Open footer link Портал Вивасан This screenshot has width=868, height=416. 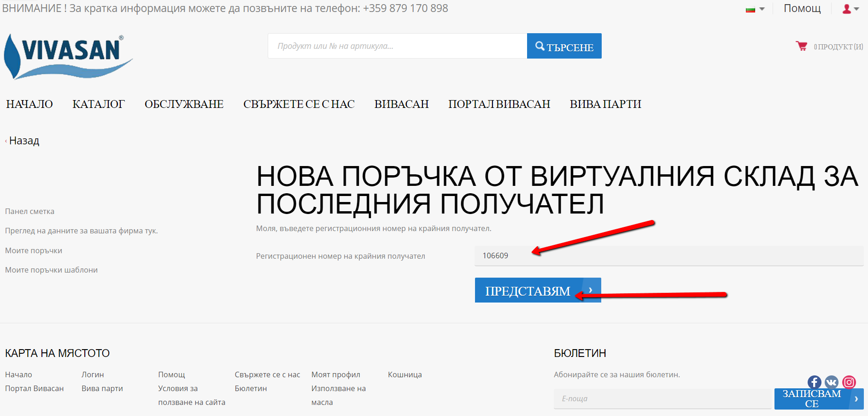(35, 388)
